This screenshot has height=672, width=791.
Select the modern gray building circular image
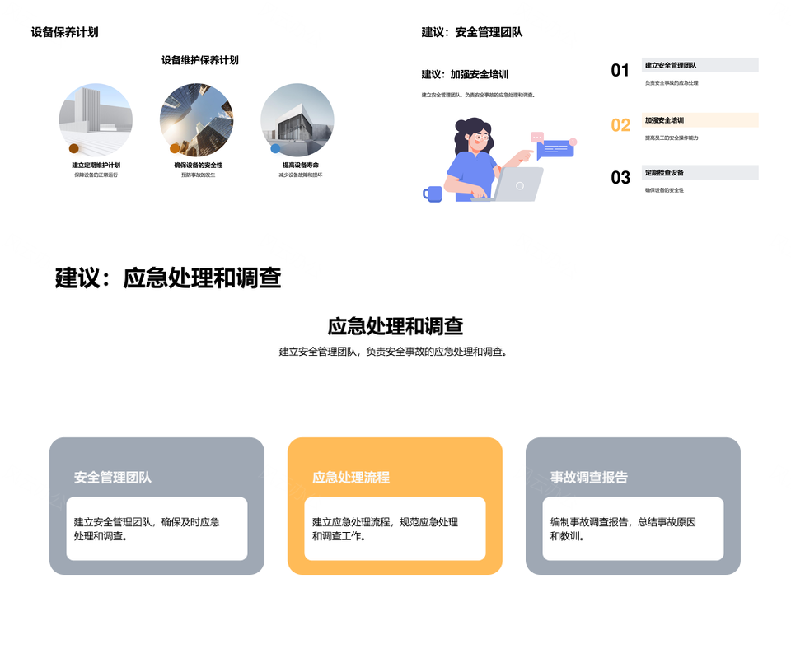pyautogui.click(x=297, y=119)
